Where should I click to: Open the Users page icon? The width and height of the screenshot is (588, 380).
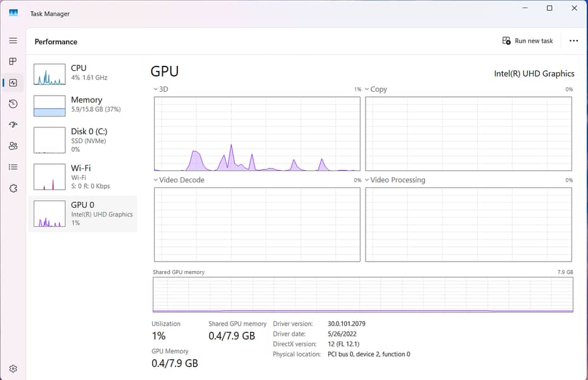pyautogui.click(x=13, y=146)
